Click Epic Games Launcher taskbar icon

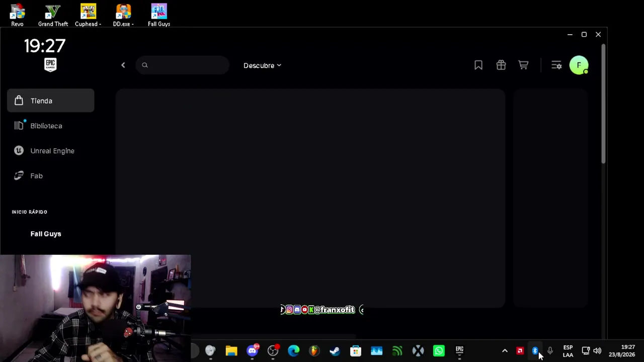pos(459,350)
